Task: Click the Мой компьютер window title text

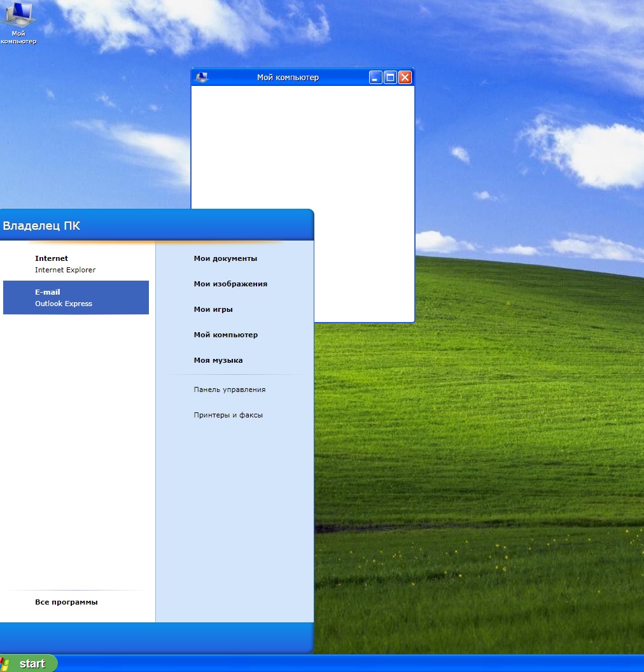Action: tap(288, 78)
